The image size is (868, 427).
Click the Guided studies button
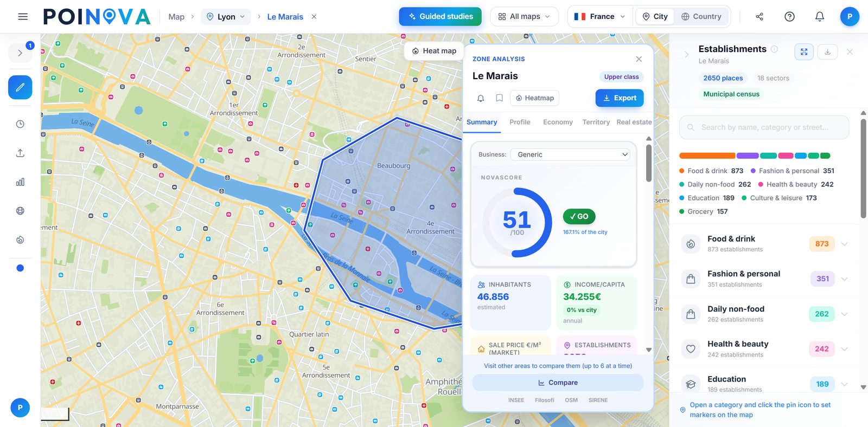[x=440, y=17]
